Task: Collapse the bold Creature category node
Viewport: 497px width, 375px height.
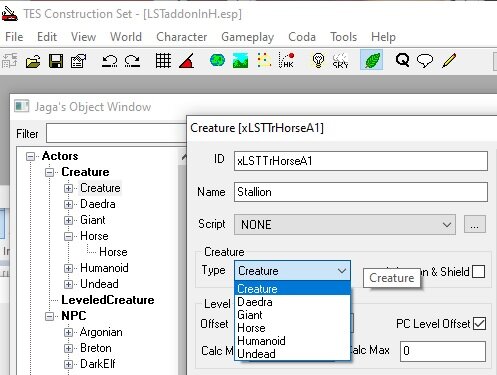Action: pos(49,172)
